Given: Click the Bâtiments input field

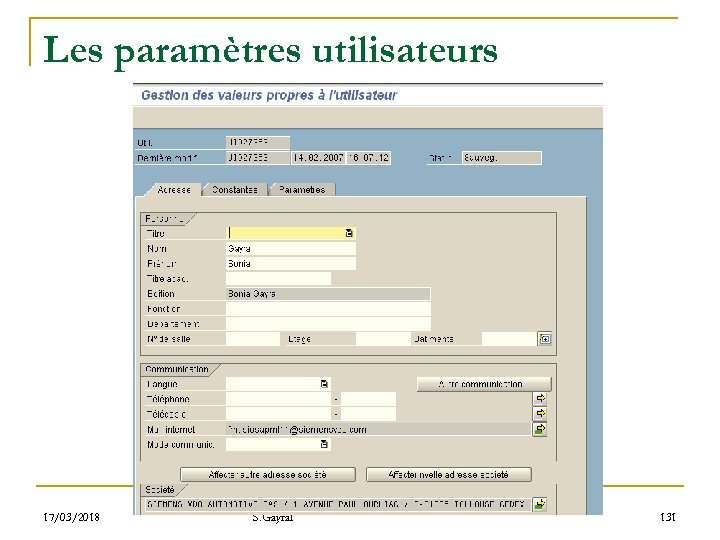Looking at the screenshot, I should (509, 339).
